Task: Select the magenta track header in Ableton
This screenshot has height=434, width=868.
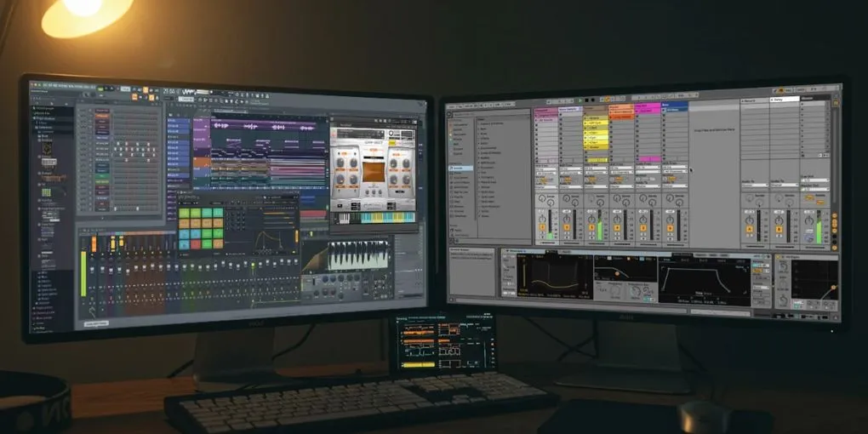Action: pyautogui.click(x=648, y=106)
